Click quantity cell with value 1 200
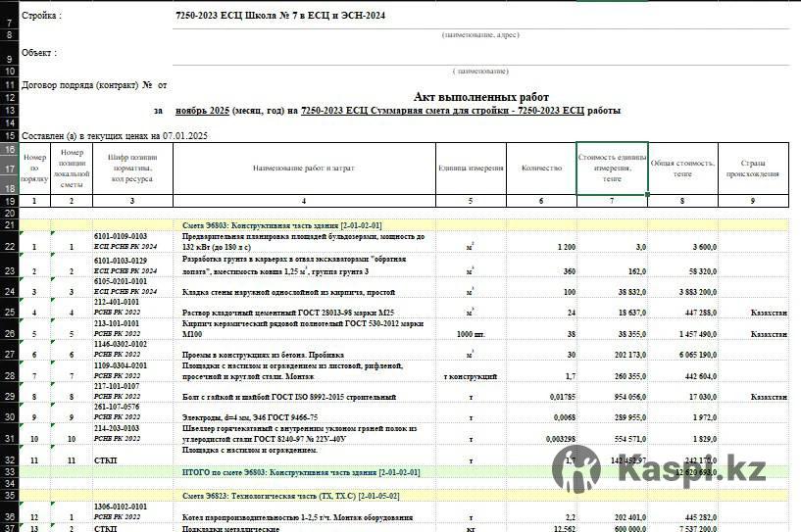The height and width of the screenshot is (532, 801). (x=541, y=247)
